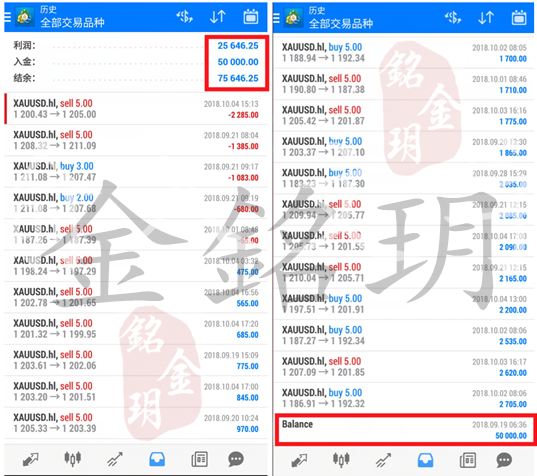
Task: Open Trade tab trend-line icon on Balance-row screen
Action: point(383,460)
